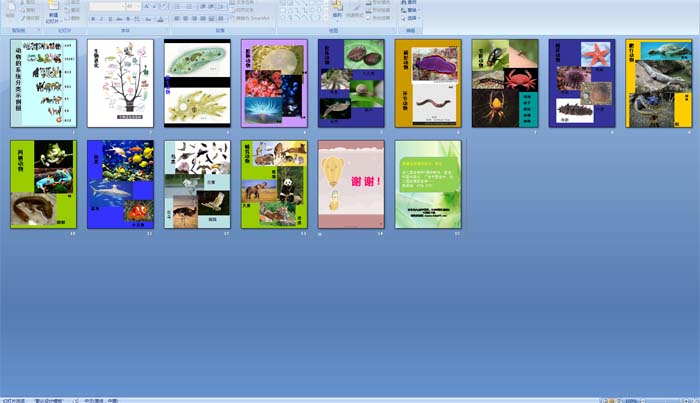The image size is (700, 403).
Task: Select slide 9 with the sea turtle and lizard
Action: click(x=658, y=83)
